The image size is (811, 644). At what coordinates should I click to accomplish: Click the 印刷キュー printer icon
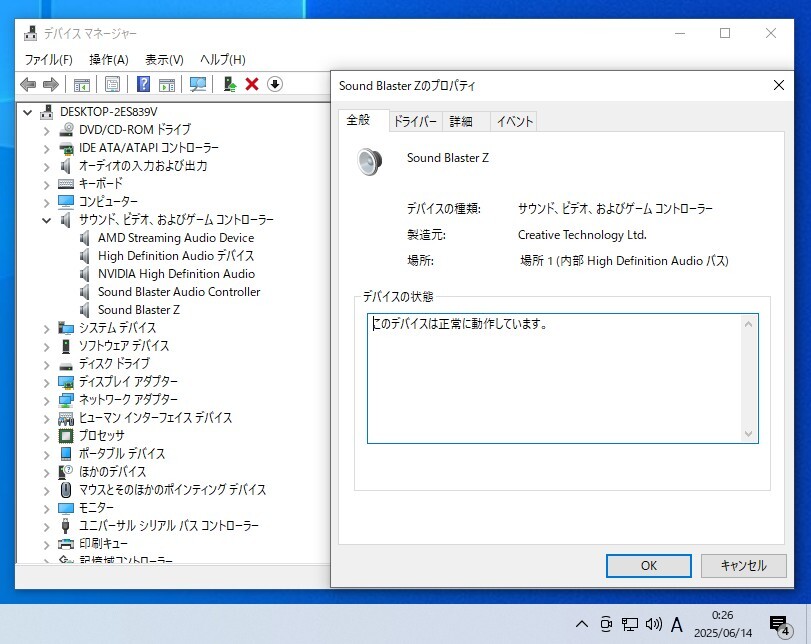66,544
